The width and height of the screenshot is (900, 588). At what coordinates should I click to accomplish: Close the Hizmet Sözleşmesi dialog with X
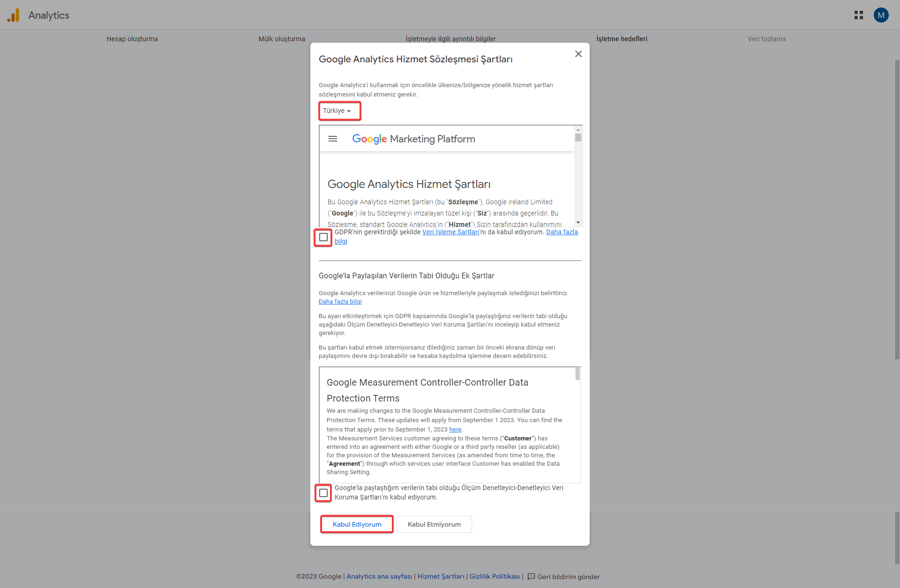point(578,54)
